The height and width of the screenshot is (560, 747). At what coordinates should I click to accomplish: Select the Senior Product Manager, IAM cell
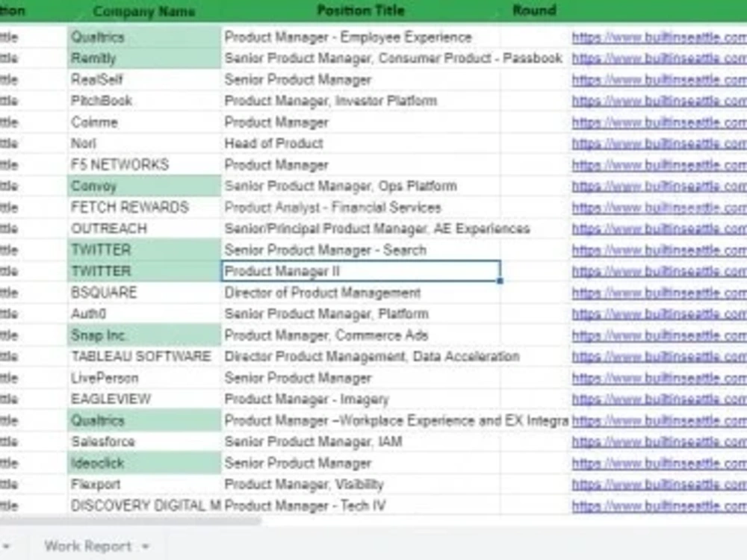click(361, 442)
